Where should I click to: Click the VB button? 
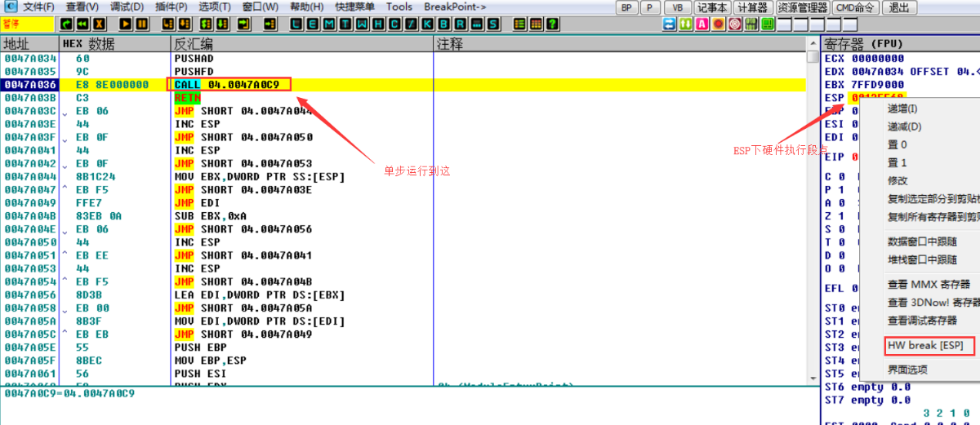pyautogui.click(x=676, y=7)
